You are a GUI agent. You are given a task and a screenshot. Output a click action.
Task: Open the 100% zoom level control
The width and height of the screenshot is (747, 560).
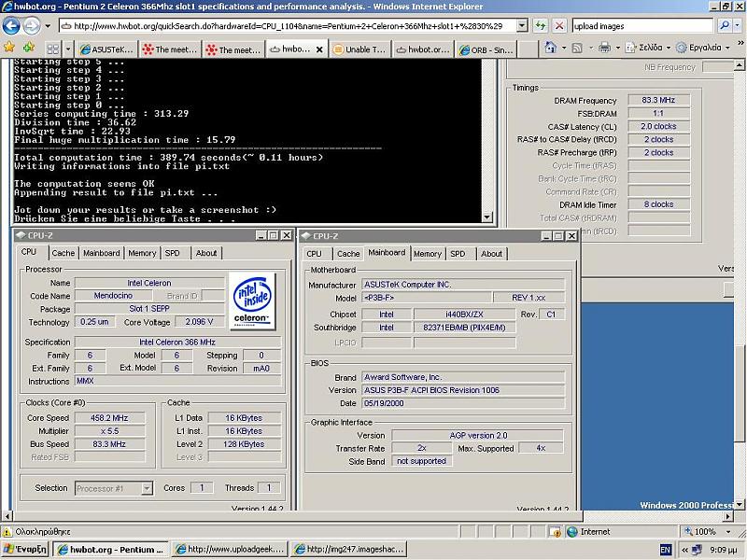707,531
